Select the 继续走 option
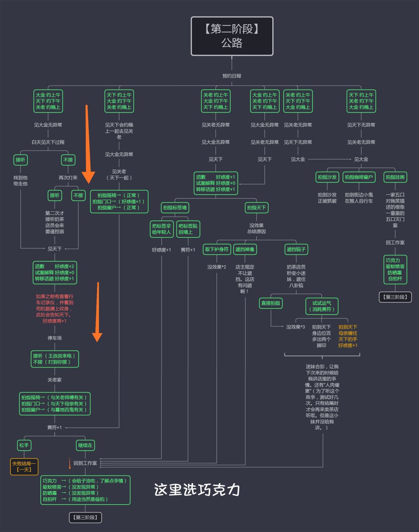Viewport: 419px width, 532px height. [85, 446]
